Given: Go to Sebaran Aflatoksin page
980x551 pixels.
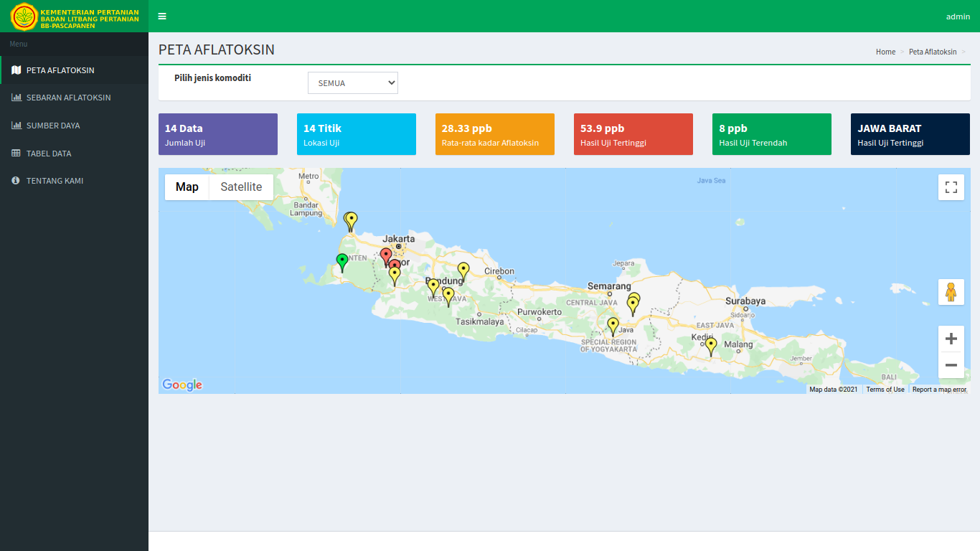Looking at the screenshot, I should (x=75, y=98).
